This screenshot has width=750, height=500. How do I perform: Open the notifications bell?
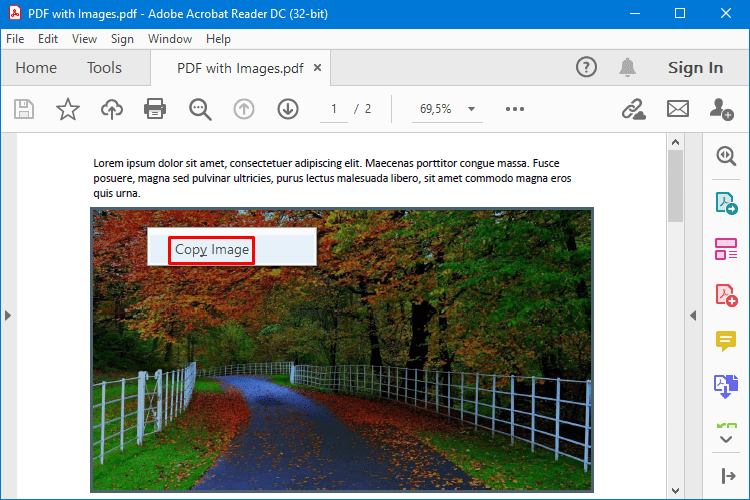[627, 67]
